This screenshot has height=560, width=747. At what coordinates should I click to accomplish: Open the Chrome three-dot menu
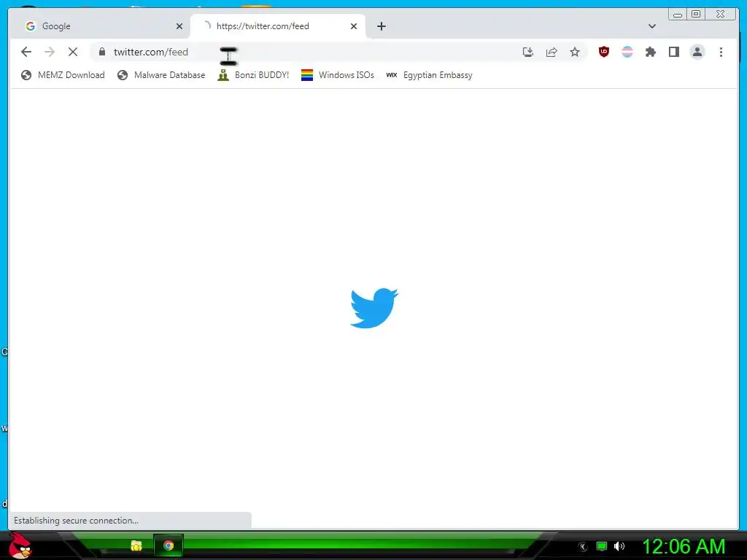click(721, 52)
